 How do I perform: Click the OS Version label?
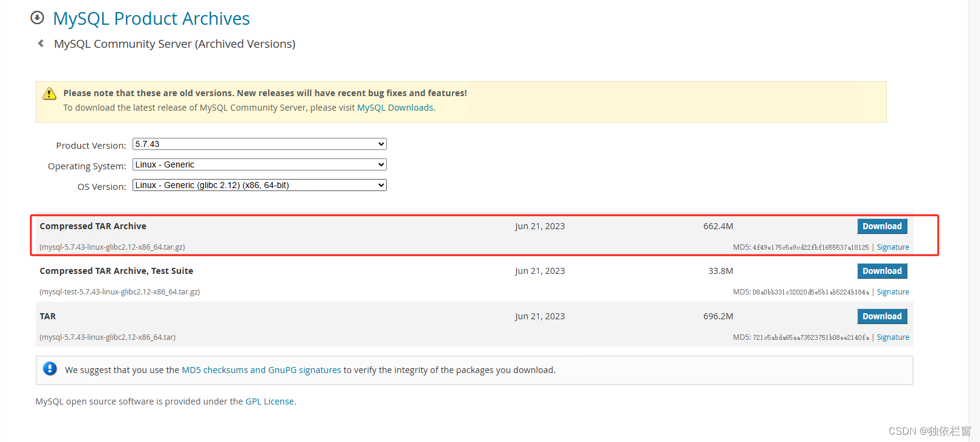point(102,187)
